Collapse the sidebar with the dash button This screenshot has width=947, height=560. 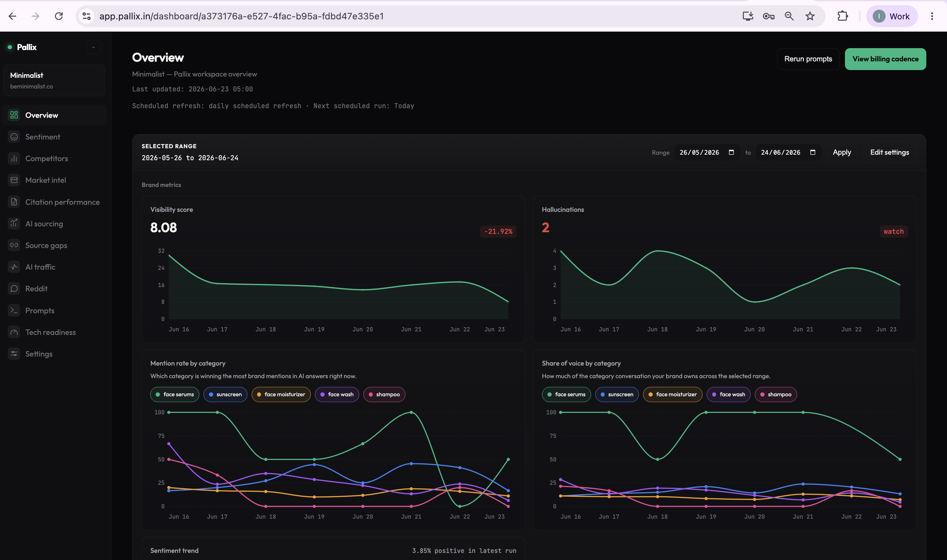pyautogui.click(x=93, y=47)
